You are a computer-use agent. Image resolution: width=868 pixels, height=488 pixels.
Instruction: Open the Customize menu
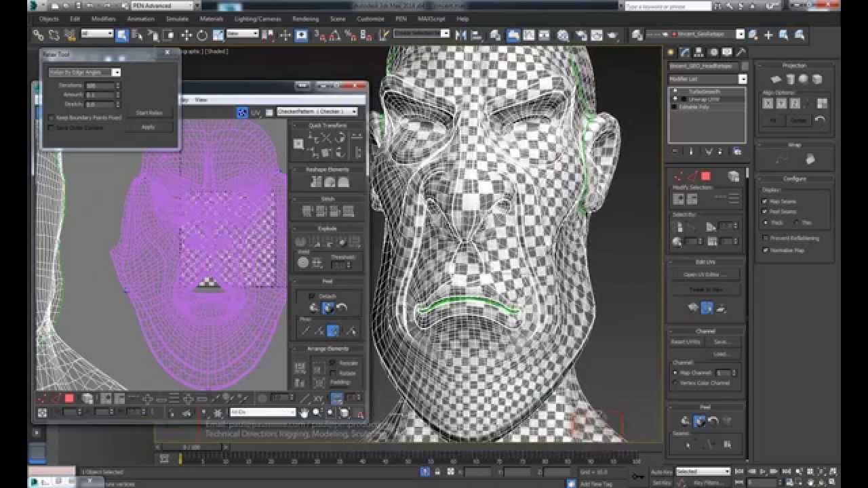(x=370, y=19)
